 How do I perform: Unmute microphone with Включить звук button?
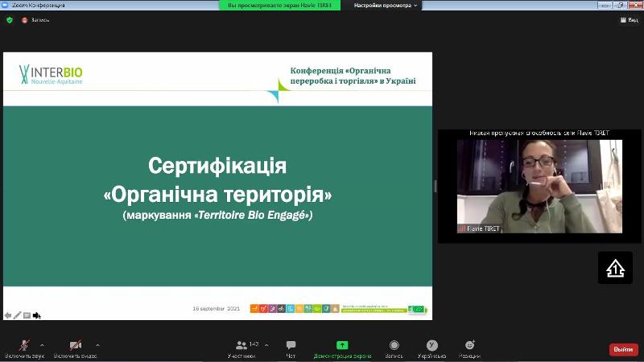[x=25, y=346]
